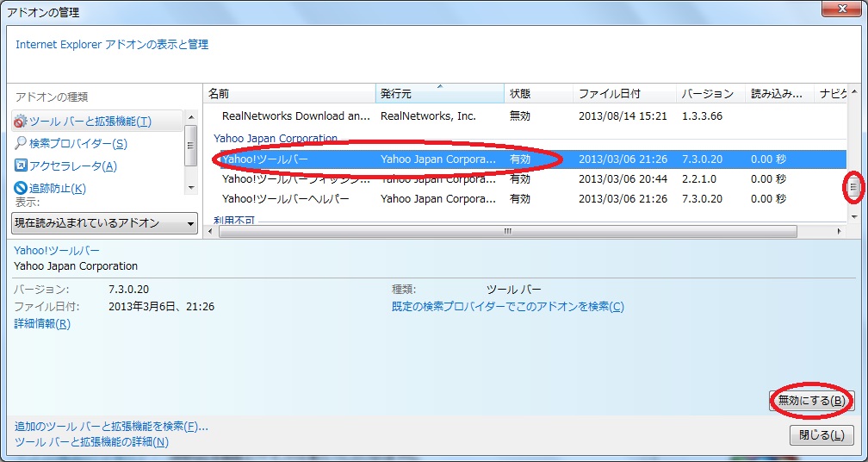This screenshot has height=462, width=868.
Task: Select the Yahoo!ツールバーヘルパー row
Action: [x=525, y=198]
